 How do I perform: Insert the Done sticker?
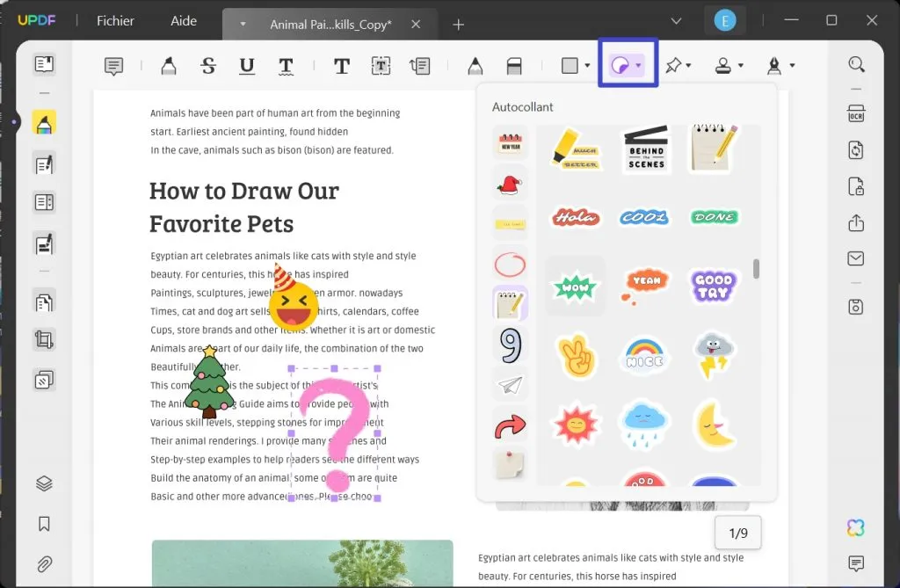[x=715, y=217]
